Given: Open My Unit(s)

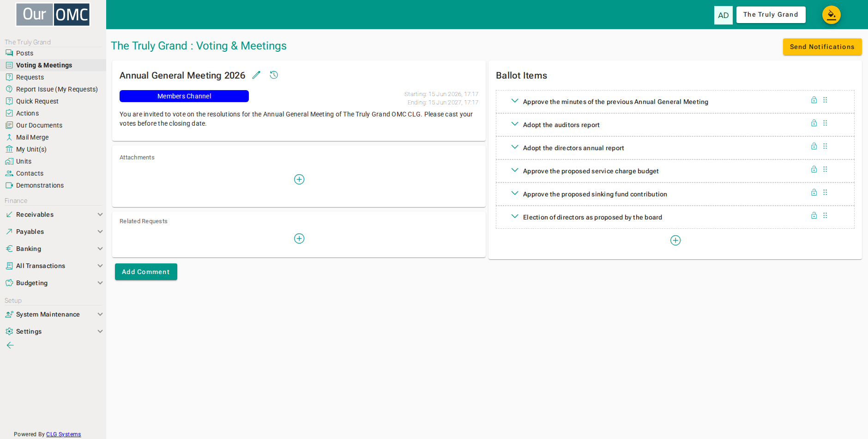Looking at the screenshot, I should [x=53, y=149].
